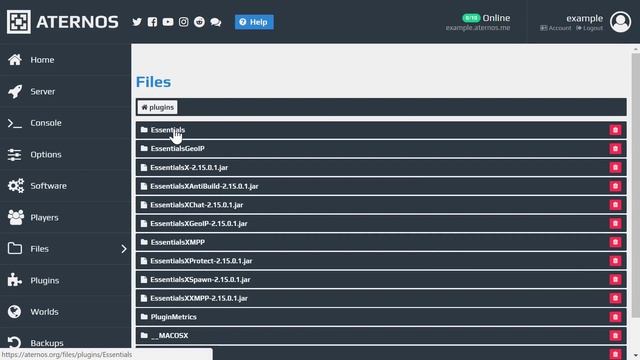Image resolution: width=640 pixels, height=360 pixels.
Task: Click the Logout link
Action: click(589, 28)
